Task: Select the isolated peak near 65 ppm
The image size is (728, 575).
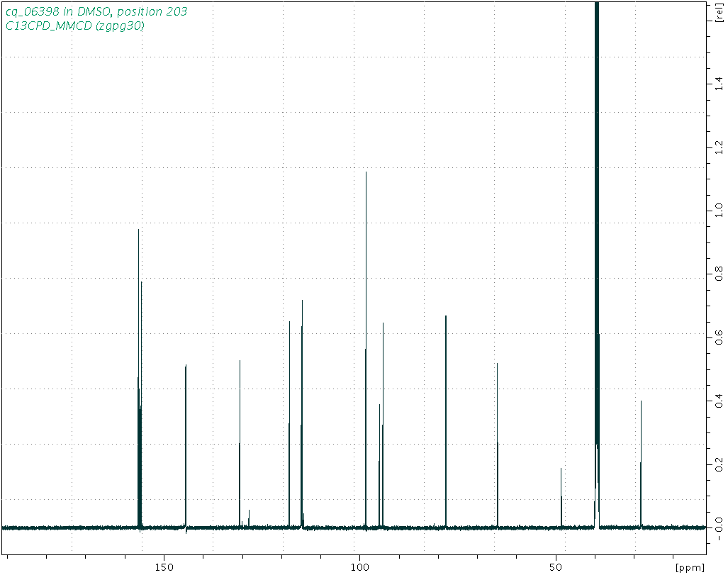Action: tap(497, 446)
